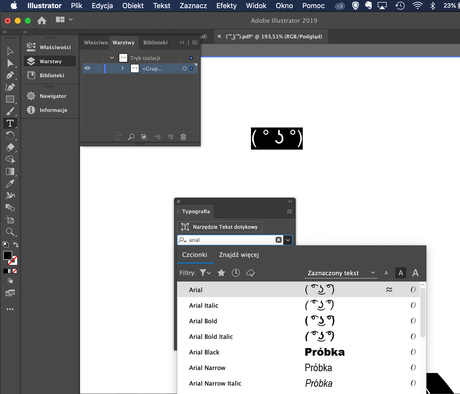This screenshot has width=460, height=394.
Task: Set small font preview size
Action: (386, 273)
